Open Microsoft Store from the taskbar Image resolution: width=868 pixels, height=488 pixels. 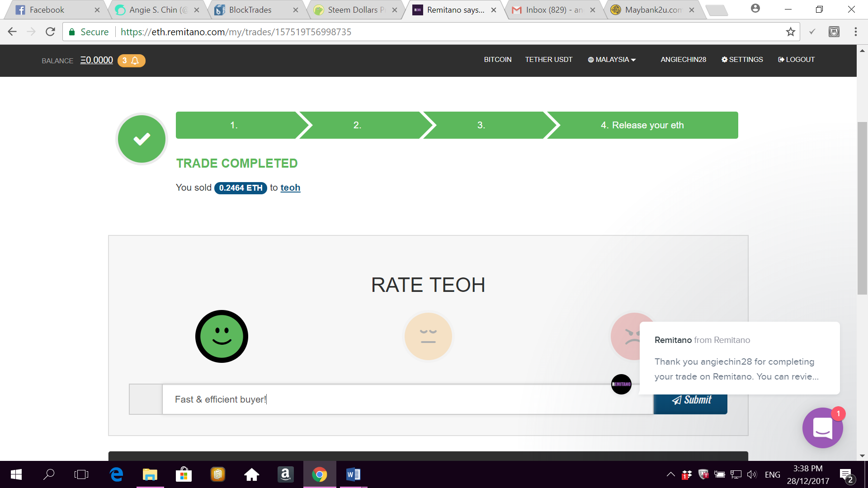click(184, 474)
